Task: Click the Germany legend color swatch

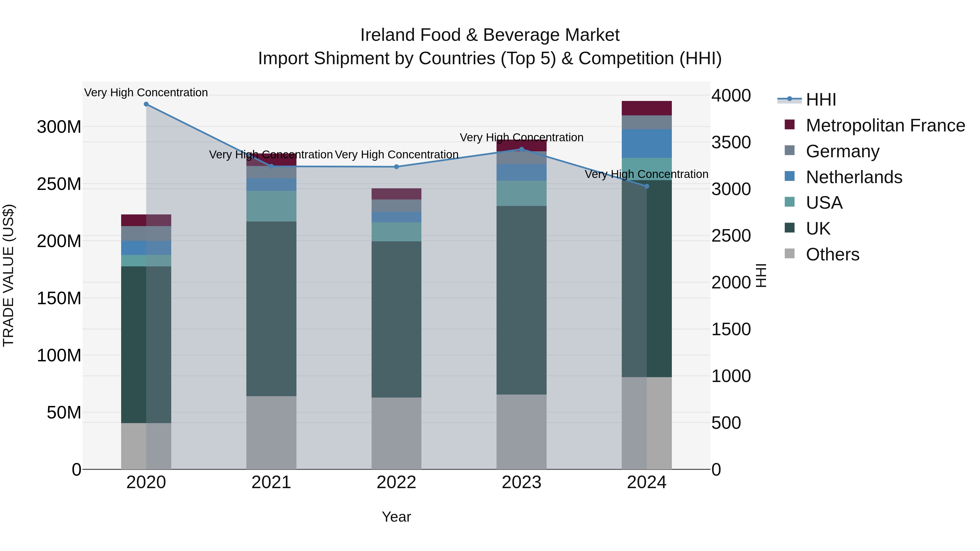Action: 789,150
